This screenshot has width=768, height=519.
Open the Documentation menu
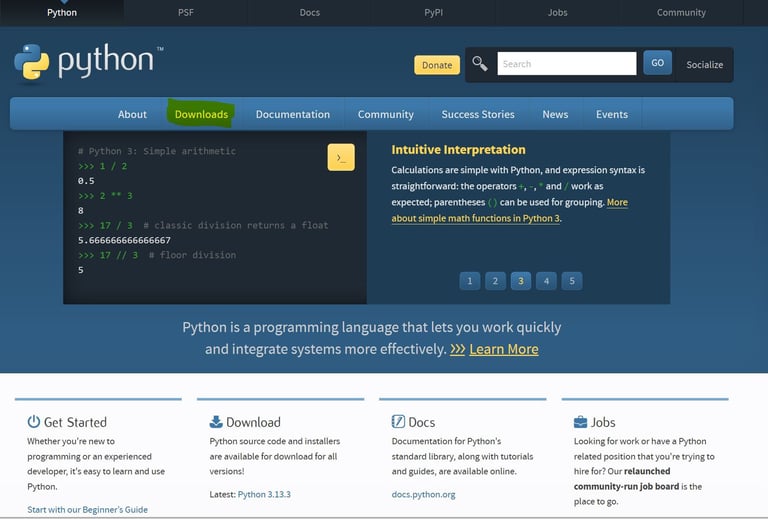tap(293, 114)
